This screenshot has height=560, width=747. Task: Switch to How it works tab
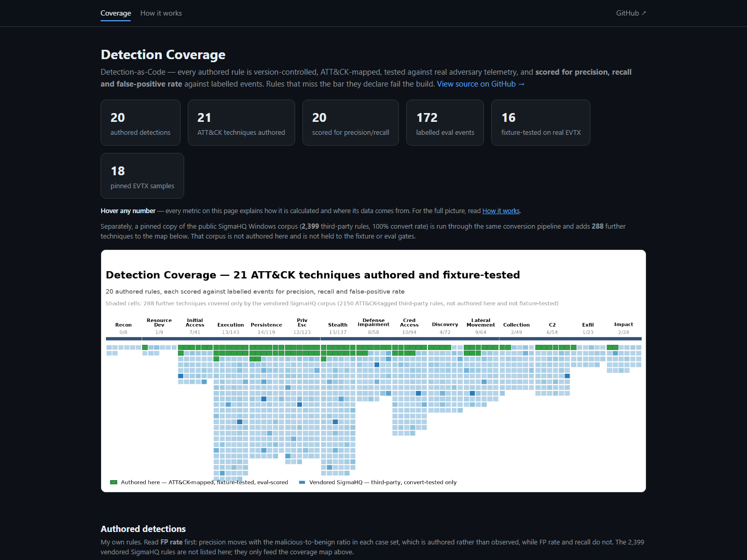pyautogui.click(x=161, y=13)
